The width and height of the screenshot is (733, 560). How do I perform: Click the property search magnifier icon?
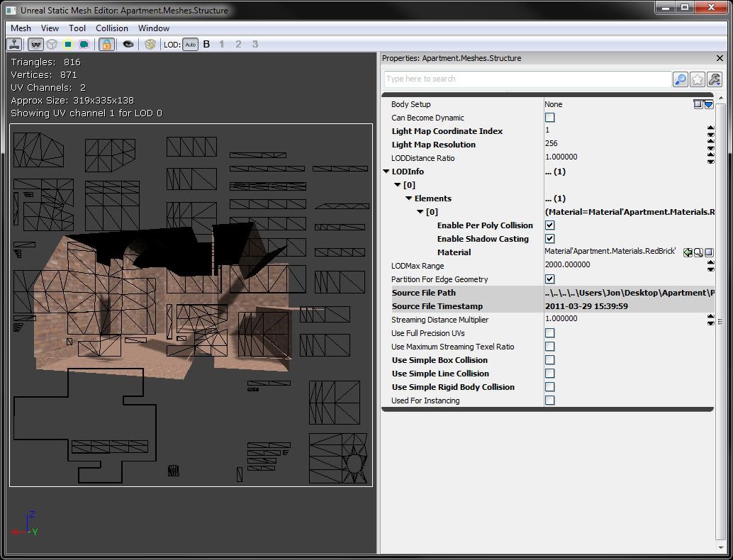pyautogui.click(x=680, y=79)
